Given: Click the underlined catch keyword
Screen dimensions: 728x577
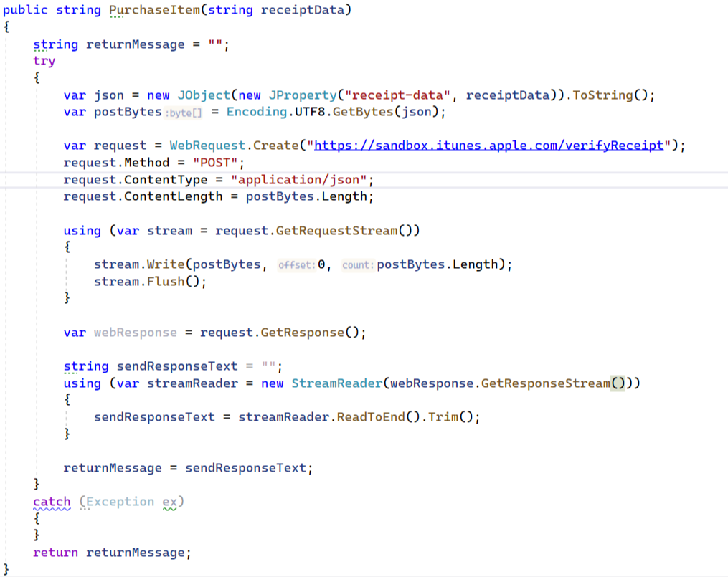Looking at the screenshot, I should pyautogui.click(x=50, y=501).
